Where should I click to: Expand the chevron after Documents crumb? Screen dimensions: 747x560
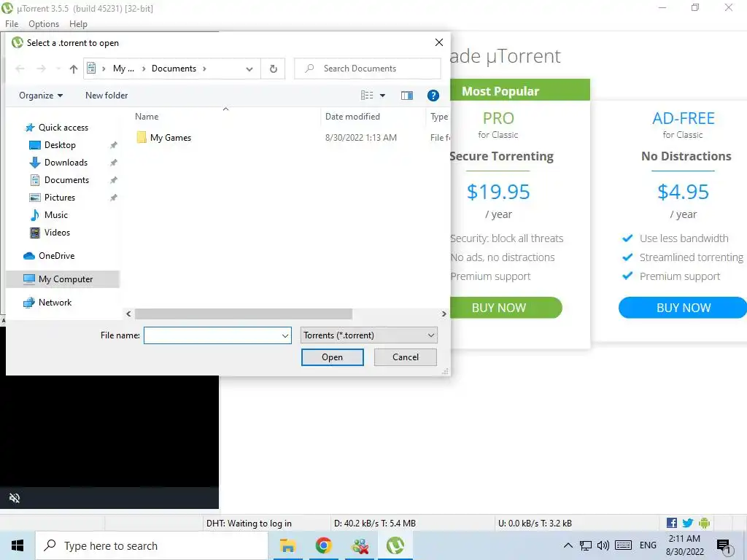[x=204, y=69]
